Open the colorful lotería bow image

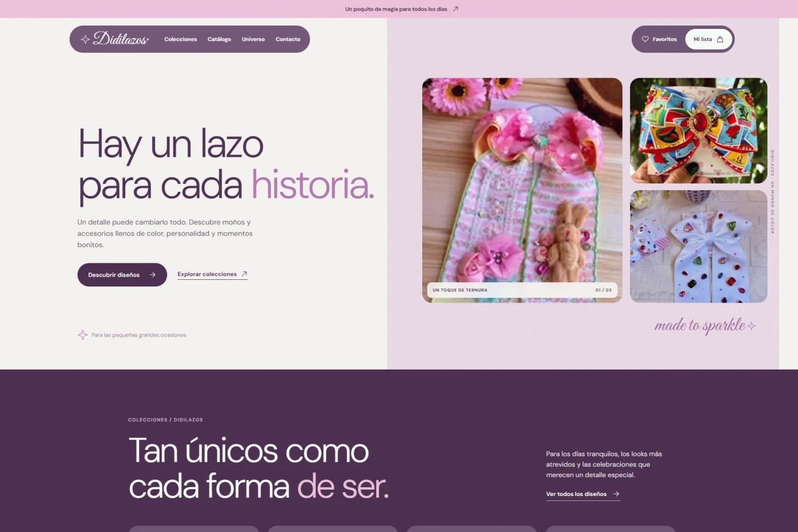coord(699,131)
